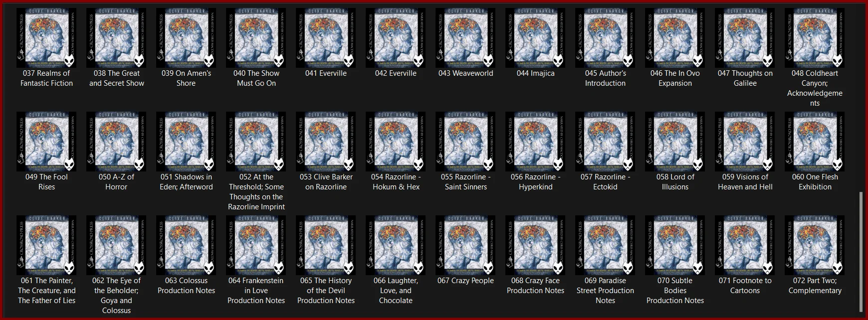Click the 047 Thoughts on Galilee cover
This screenshot has height=320, width=868.
[x=745, y=38]
